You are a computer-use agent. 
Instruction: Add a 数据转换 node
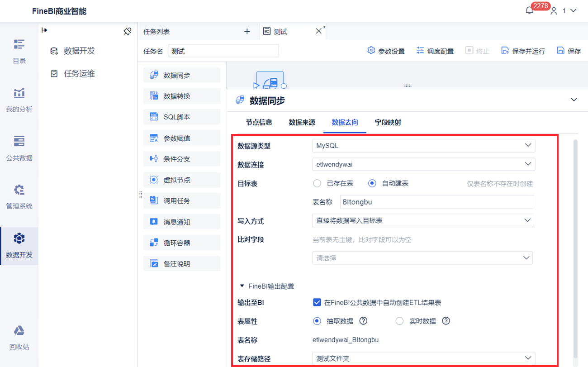coord(182,96)
